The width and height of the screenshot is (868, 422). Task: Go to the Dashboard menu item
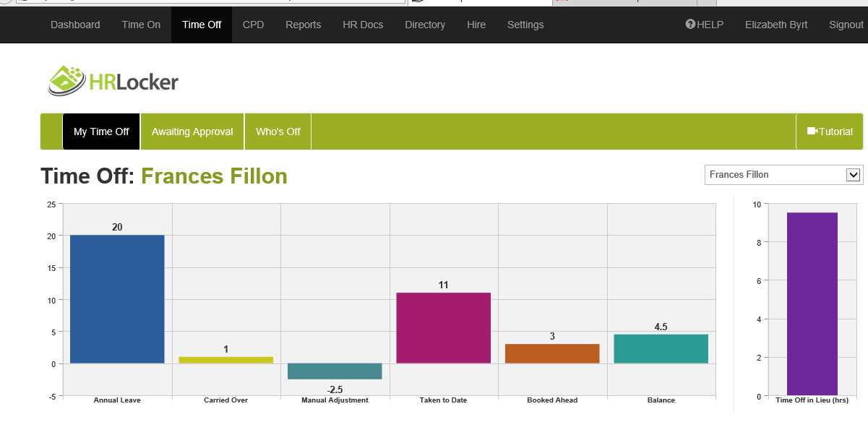tap(75, 25)
